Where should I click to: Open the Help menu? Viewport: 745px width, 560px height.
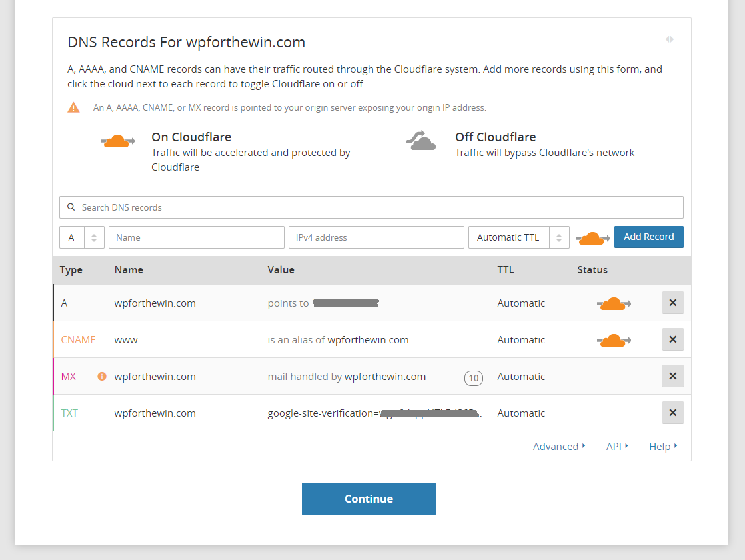tap(662, 447)
